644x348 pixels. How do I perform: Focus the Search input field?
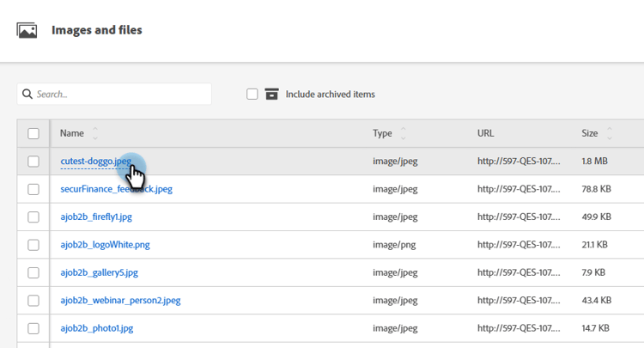tap(120, 94)
